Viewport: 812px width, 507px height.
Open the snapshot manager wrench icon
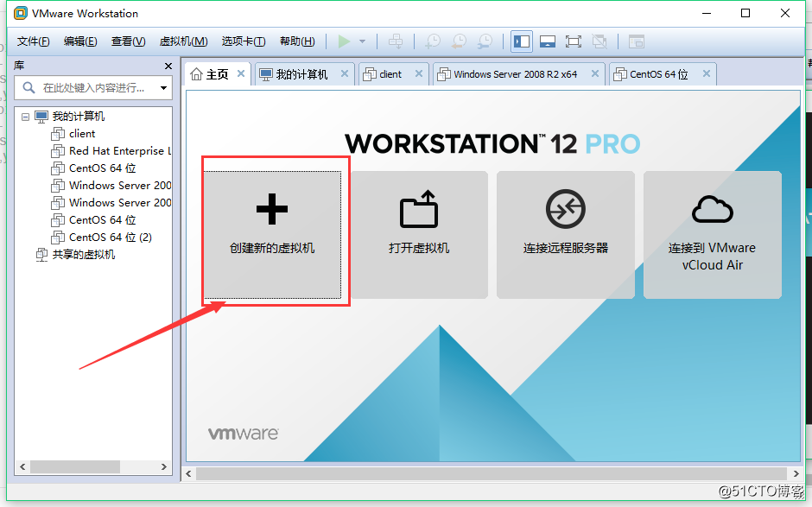[485, 41]
